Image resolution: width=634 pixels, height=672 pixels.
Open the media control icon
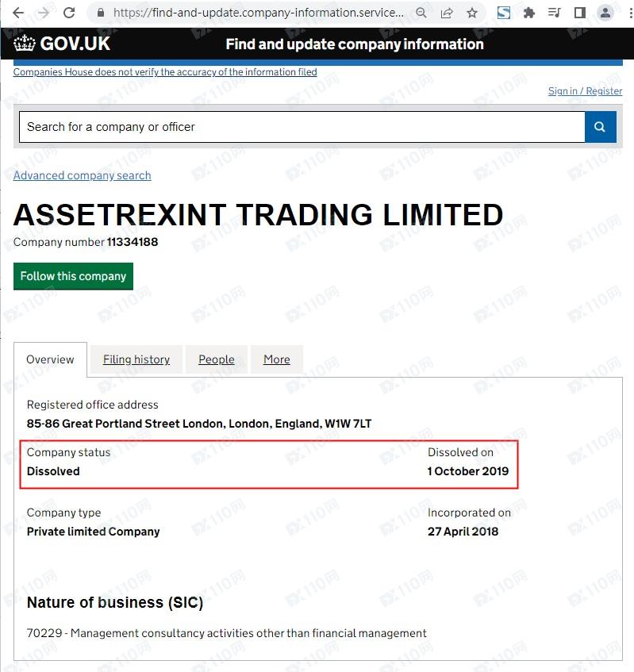(555, 13)
